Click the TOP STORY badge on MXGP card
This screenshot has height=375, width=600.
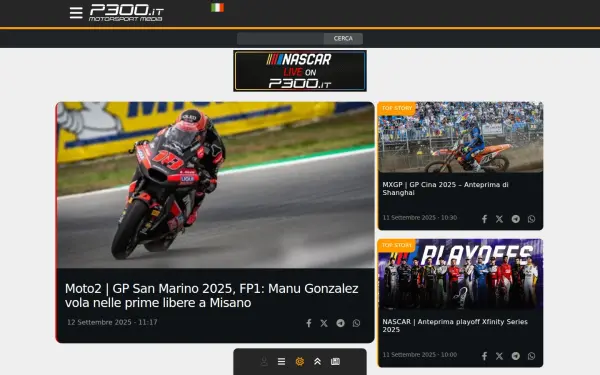coord(397,108)
